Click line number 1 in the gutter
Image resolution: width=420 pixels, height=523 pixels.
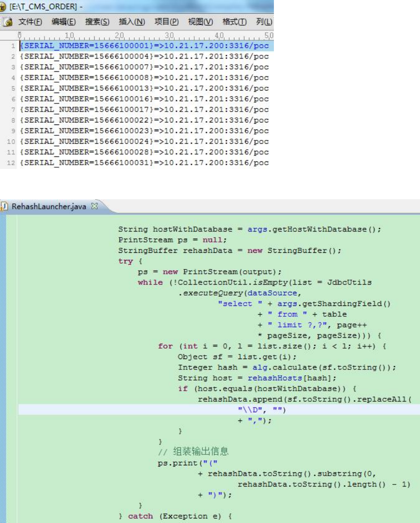point(13,46)
